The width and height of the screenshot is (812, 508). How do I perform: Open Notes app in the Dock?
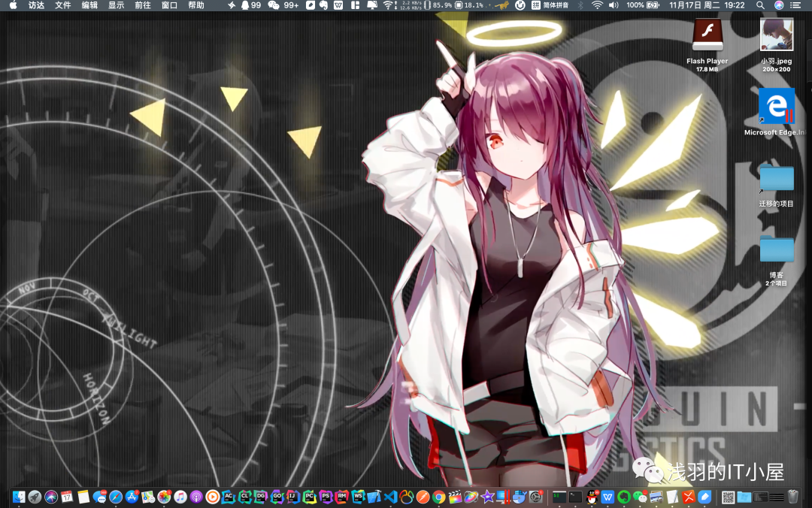(83, 497)
